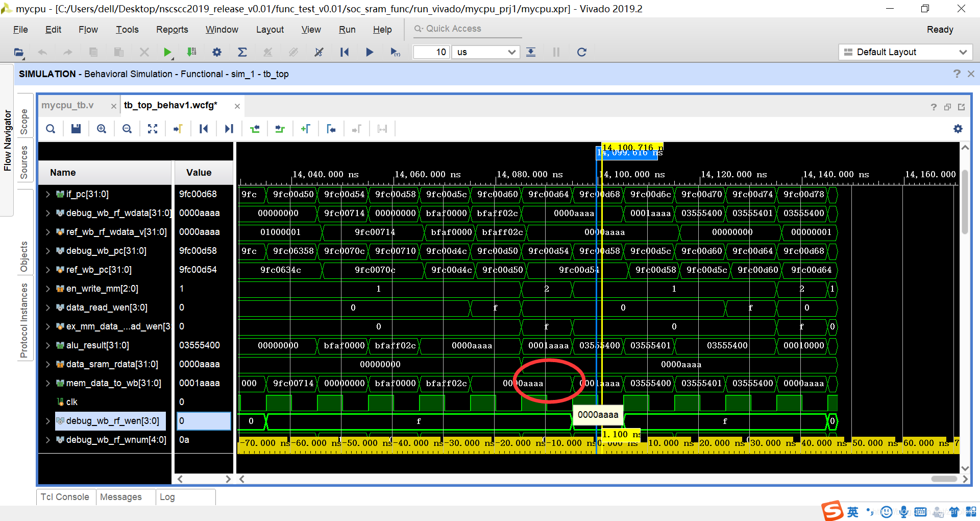
Task: Click Go to Last Time icon
Action: click(x=229, y=129)
